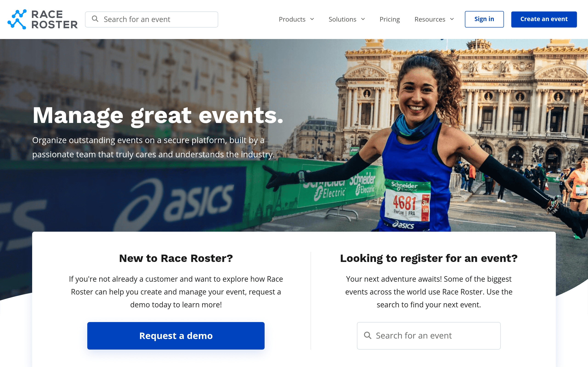Click the Create an event button
Screen dimensions: 588x367
pyautogui.click(x=544, y=19)
